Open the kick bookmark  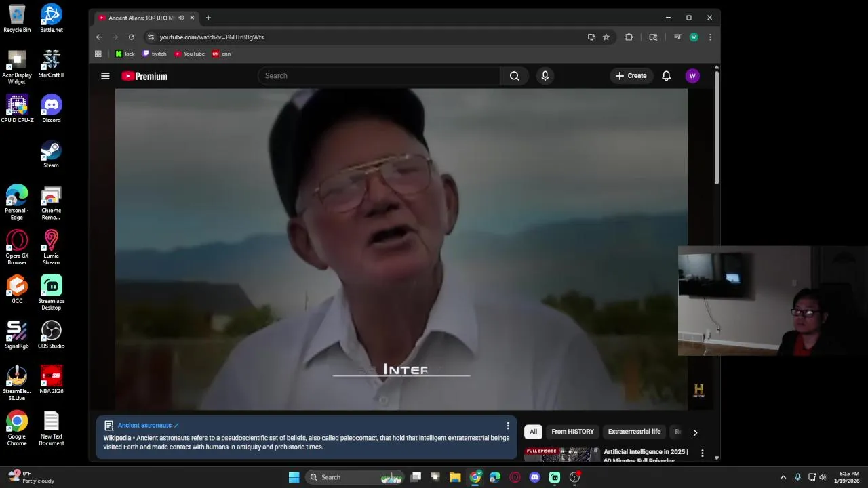(125, 54)
